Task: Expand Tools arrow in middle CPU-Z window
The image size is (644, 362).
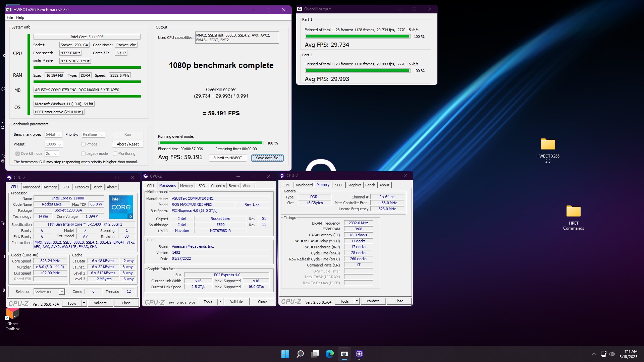Action: [x=220, y=302]
